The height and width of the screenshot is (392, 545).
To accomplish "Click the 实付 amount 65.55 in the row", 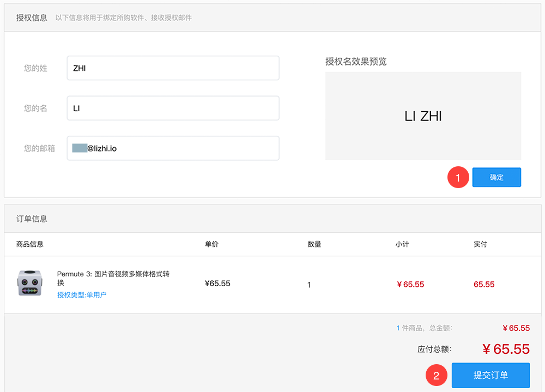I will coord(484,285).
